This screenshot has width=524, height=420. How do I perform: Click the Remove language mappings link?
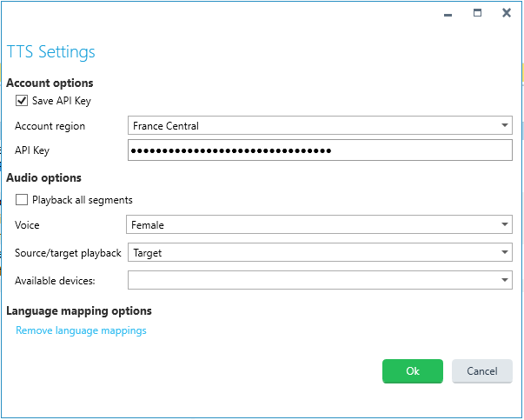[81, 330]
